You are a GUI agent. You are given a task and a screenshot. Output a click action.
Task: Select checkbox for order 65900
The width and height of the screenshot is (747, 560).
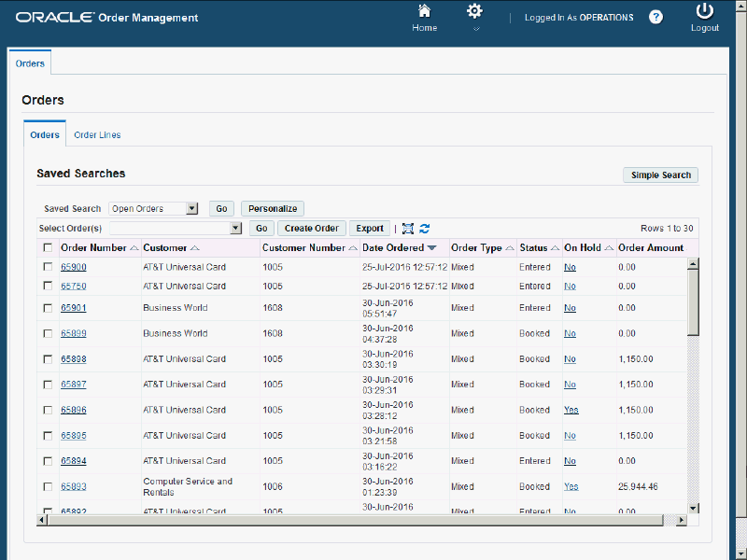pyautogui.click(x=48, y=267)
